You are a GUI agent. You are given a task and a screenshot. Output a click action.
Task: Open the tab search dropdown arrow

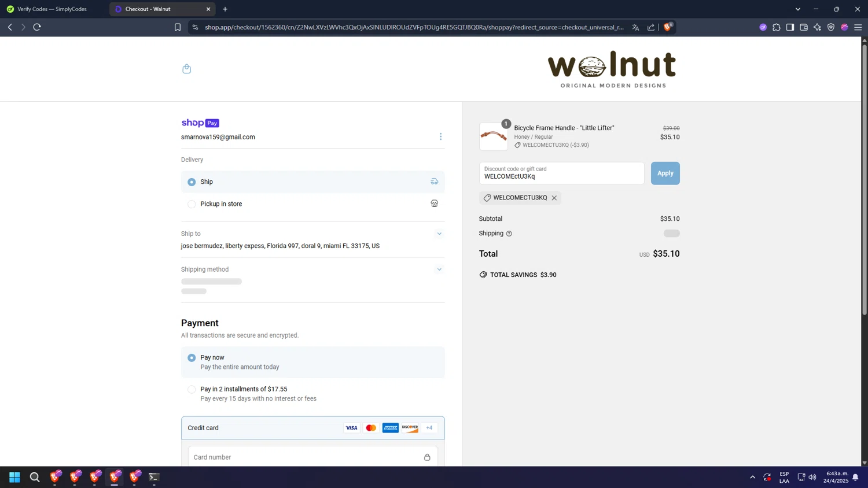pos(798,9)
